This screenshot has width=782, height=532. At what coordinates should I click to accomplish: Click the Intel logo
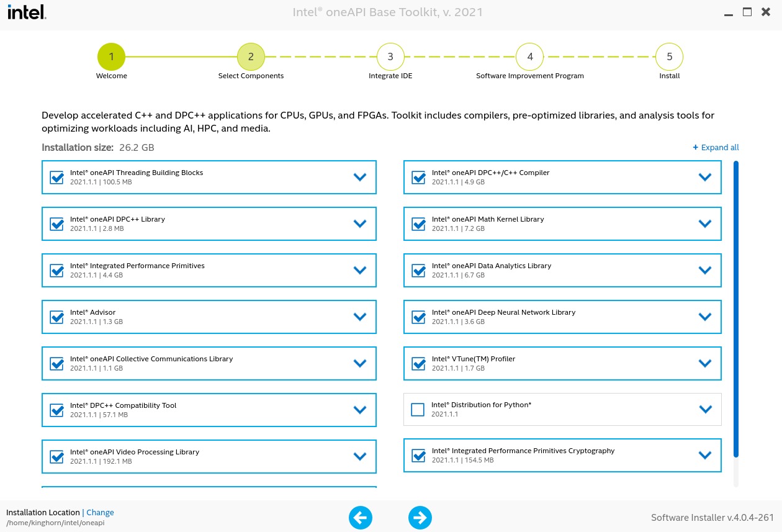click(x=26, y=12)
